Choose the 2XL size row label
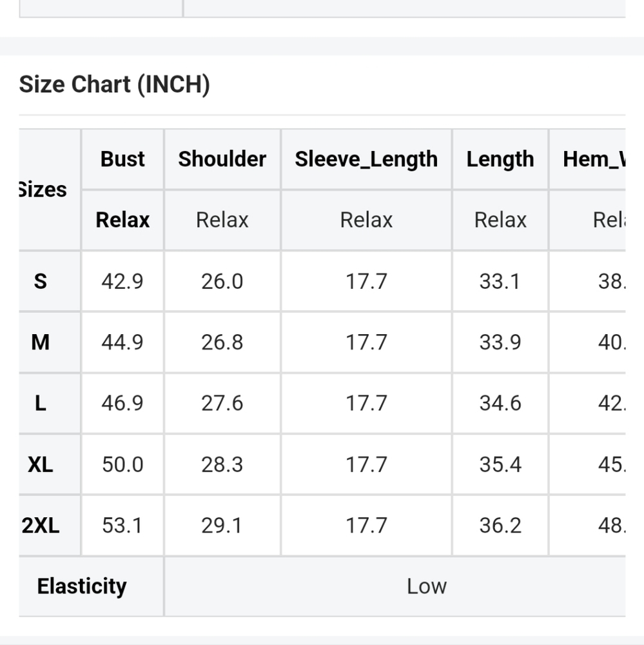Viewport: 644px width, 645px height. 41,525
